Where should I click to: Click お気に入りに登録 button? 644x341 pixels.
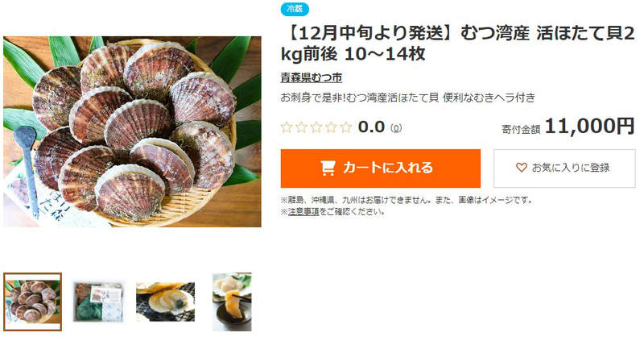564,168
